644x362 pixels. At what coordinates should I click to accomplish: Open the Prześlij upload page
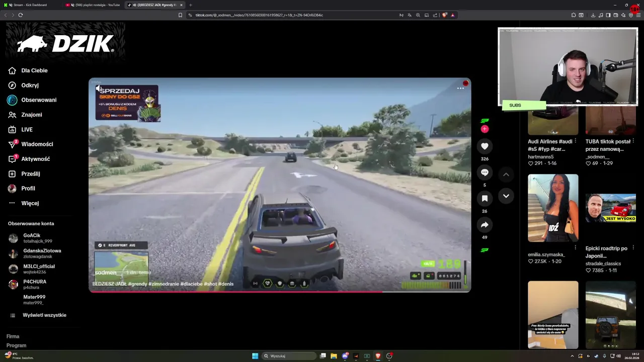(24, 174)
